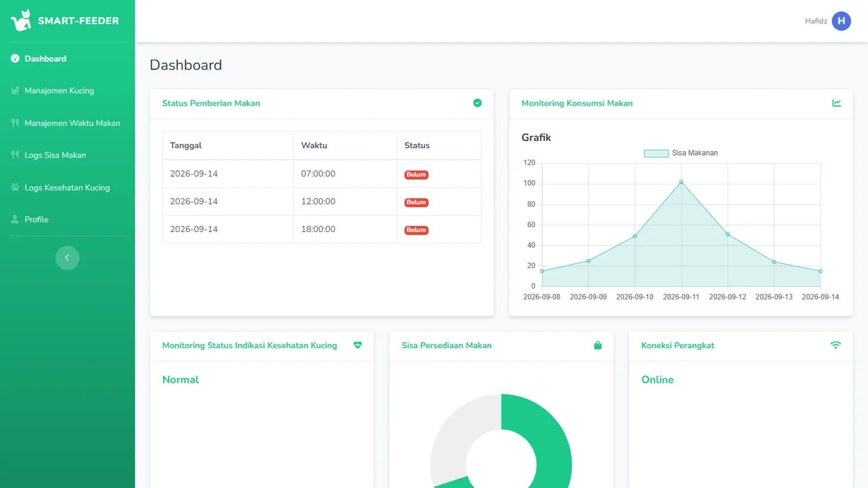Click the Belum badge for 18:00:00
868x488 pixels.
[416, 230]
